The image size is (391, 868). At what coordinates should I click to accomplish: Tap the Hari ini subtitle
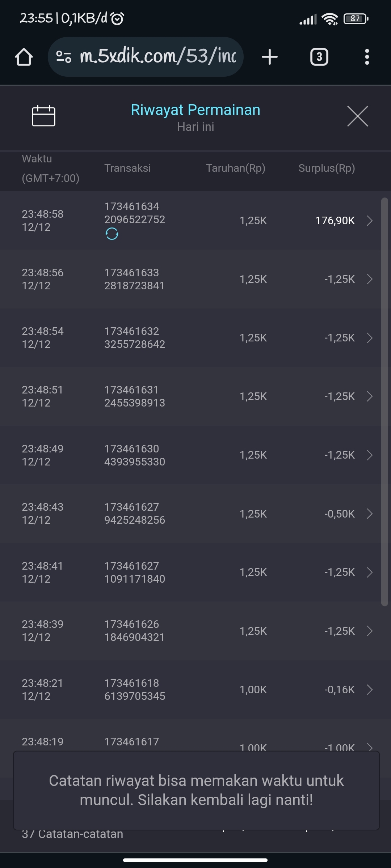pyautogui.click(x=195, y=127)
